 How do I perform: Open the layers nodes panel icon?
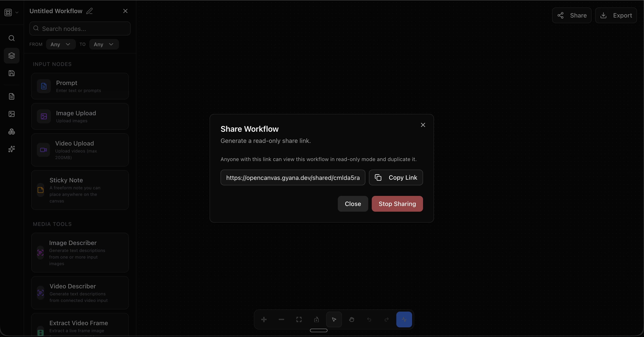[11, 55]
